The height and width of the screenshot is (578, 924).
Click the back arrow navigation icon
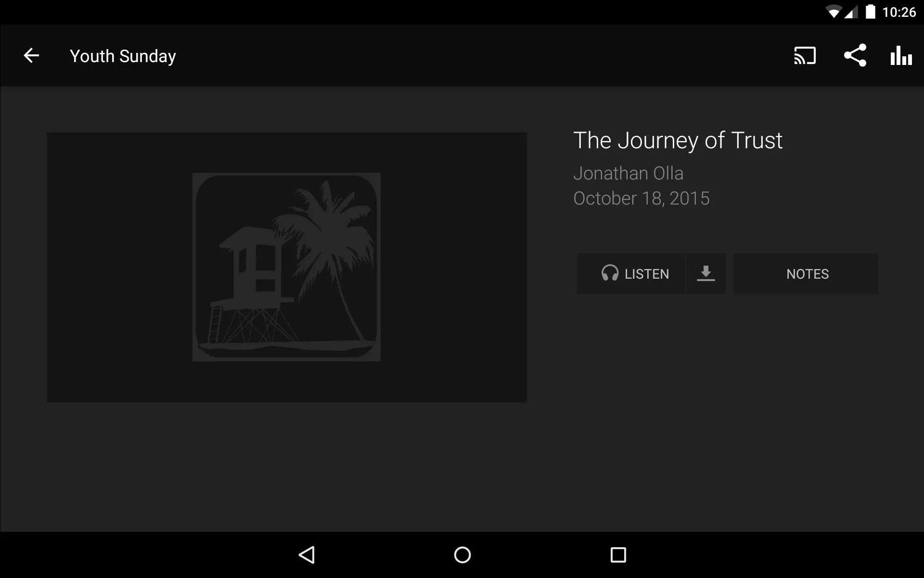tap(31, 56)
